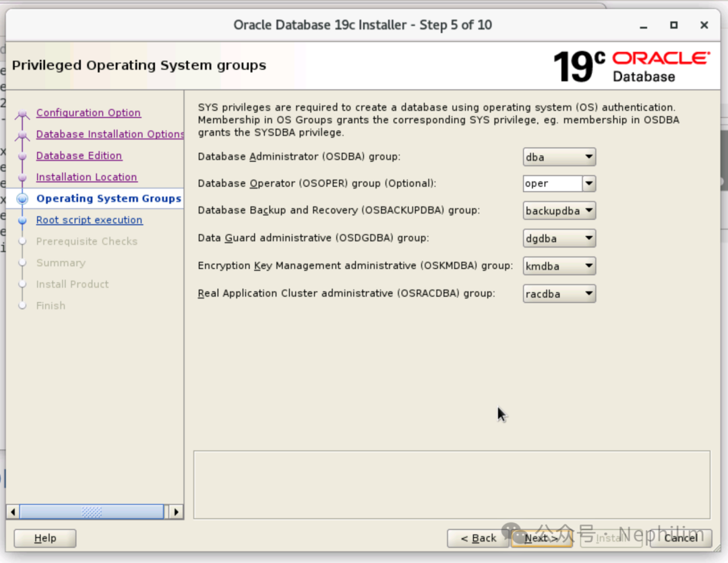Open the OSRACDBA group dropdown showing racdba
This screenshot has width=728, height=563.
559,293
